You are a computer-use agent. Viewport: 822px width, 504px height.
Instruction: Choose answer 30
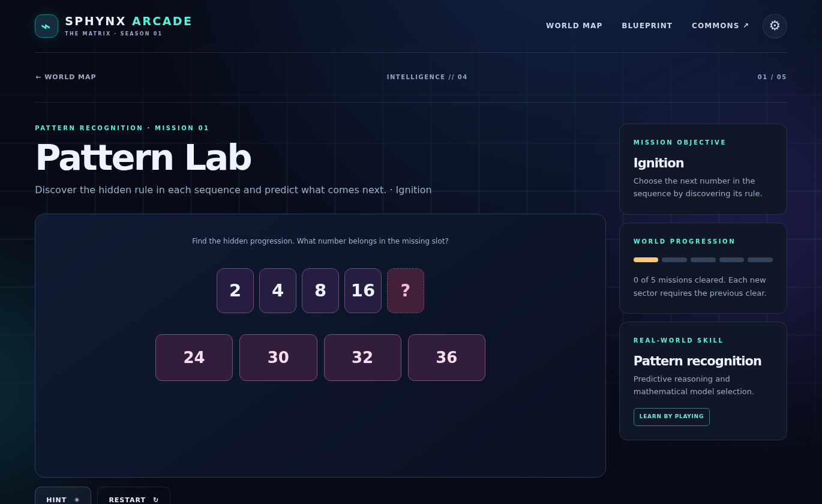pos(278,358)
